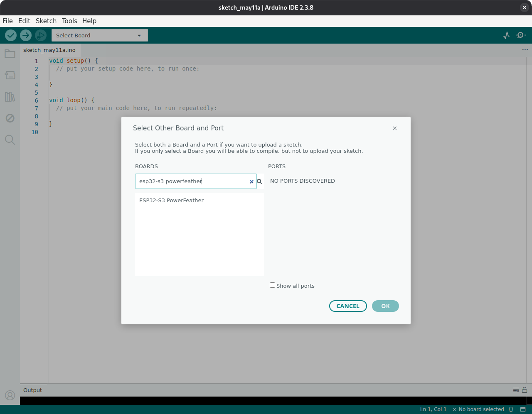Open the Boards Manager sidebar

point(10,75)
